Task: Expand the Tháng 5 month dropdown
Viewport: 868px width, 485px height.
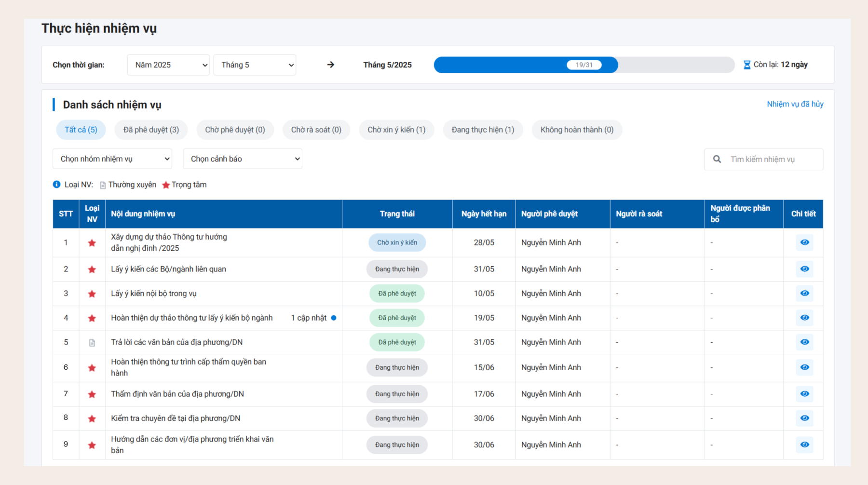Action: pos(255,65)
